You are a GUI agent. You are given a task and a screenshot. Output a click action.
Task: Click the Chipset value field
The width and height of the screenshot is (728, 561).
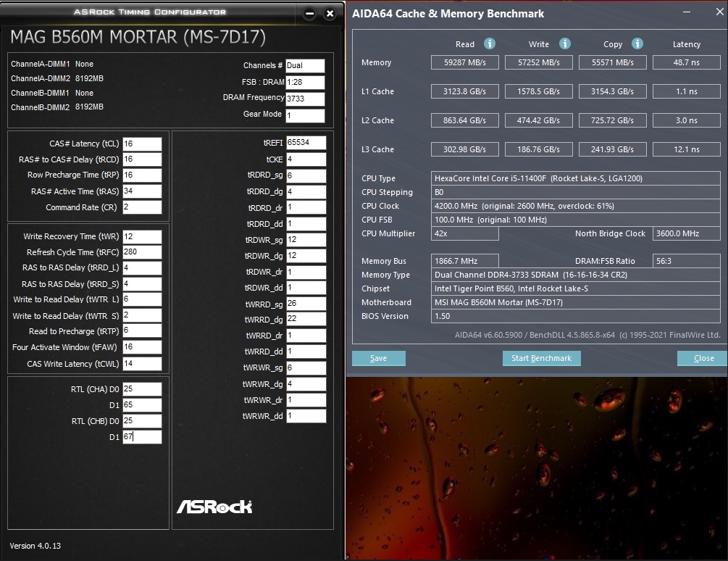click(576, 288)
